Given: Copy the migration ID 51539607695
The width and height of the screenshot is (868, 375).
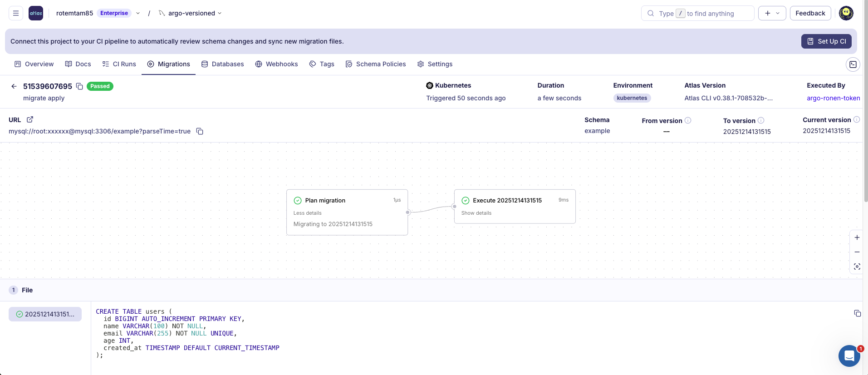Looking at the screenshot, I should coord(79,86).
